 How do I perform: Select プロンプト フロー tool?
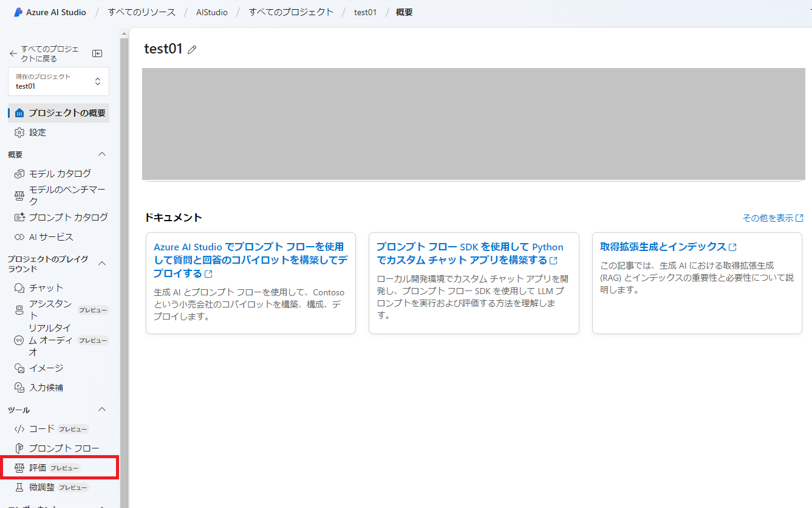pos(58,448)
